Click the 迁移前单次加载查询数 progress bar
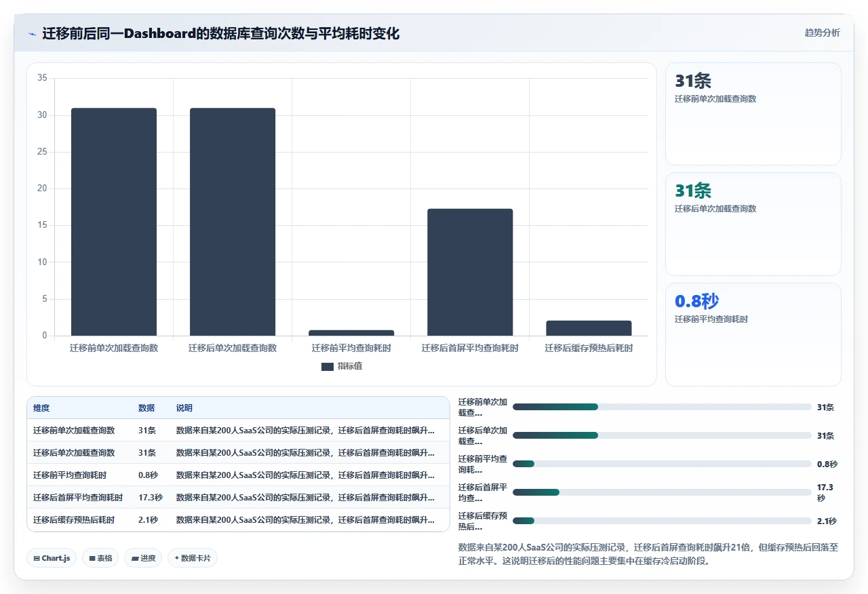The image size is (868, 594). [x=662, y=407]
